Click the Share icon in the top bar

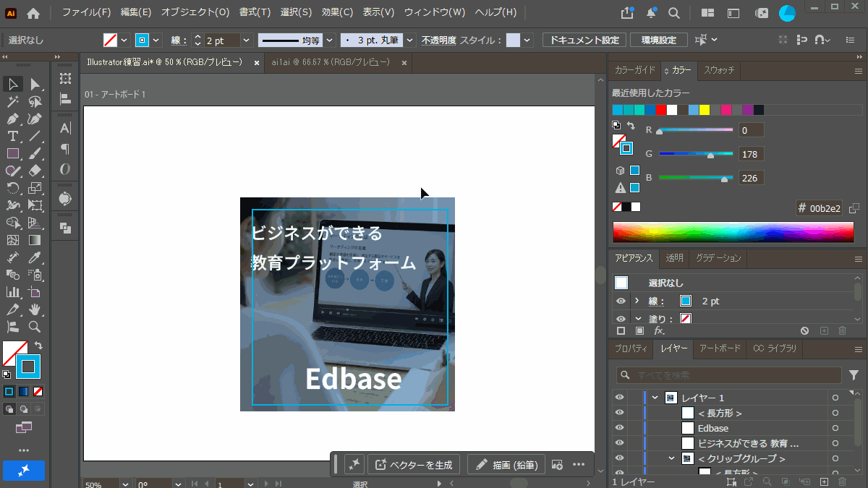tap(627, 13)
